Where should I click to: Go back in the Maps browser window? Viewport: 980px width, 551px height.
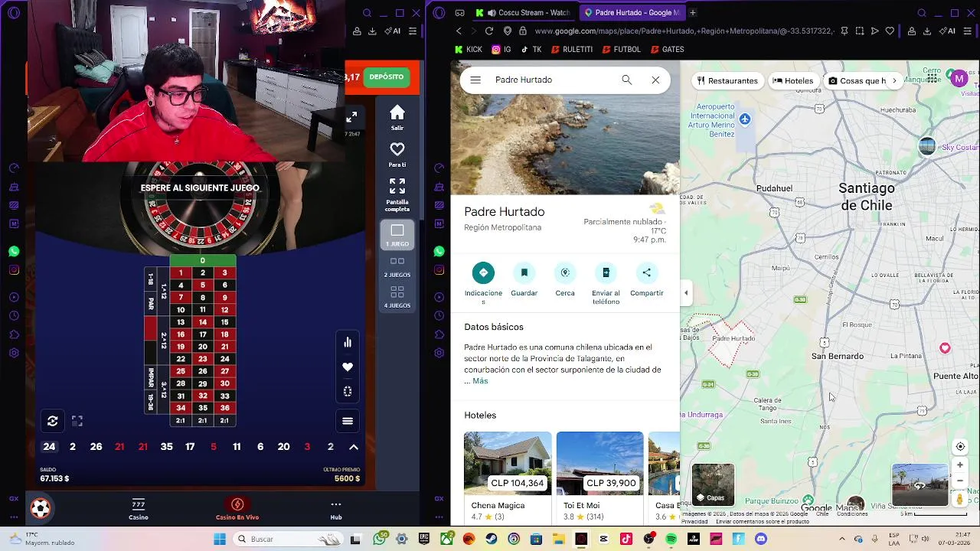click(459, 31)
